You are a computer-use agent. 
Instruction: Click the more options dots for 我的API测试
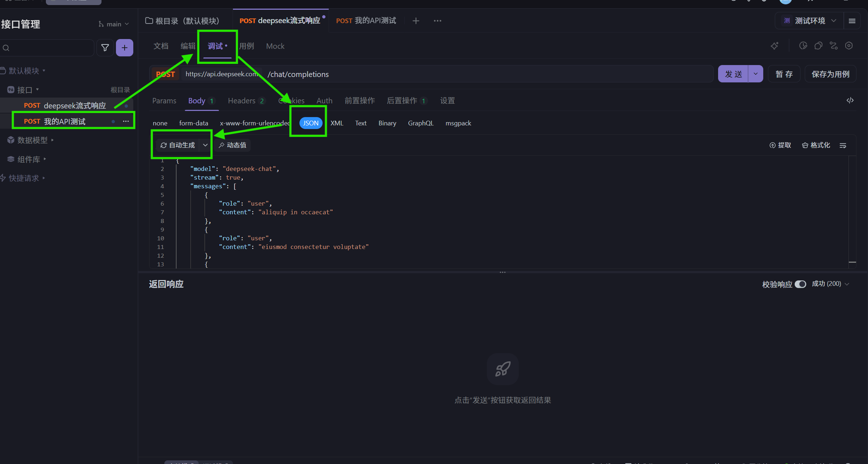[x=126, y=121]
